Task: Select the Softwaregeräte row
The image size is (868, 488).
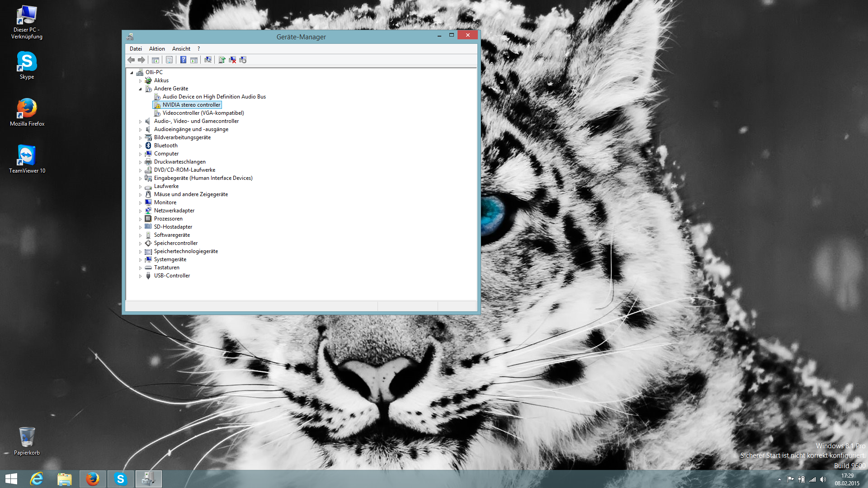Action: coord(172,235)
